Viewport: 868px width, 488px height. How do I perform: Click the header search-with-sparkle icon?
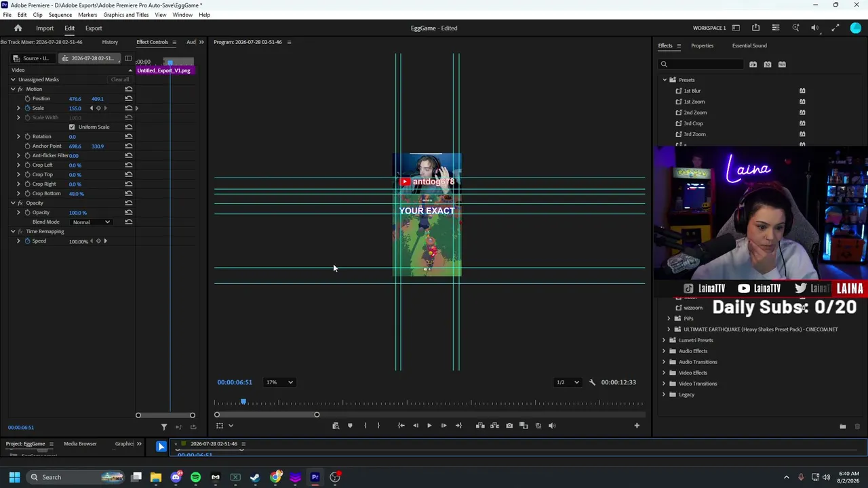795,28
